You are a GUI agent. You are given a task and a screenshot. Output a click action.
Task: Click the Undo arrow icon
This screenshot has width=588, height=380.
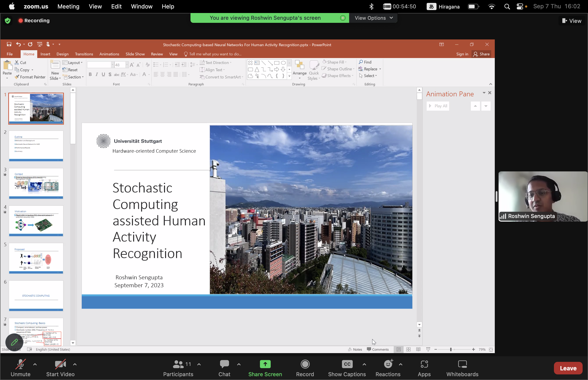(19, 44)
